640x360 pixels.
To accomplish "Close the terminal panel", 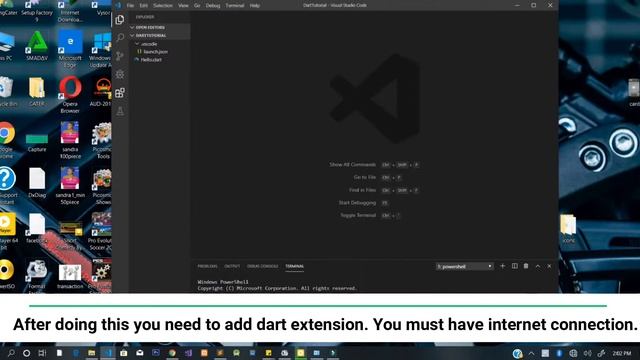I will (x=549, y=266).
